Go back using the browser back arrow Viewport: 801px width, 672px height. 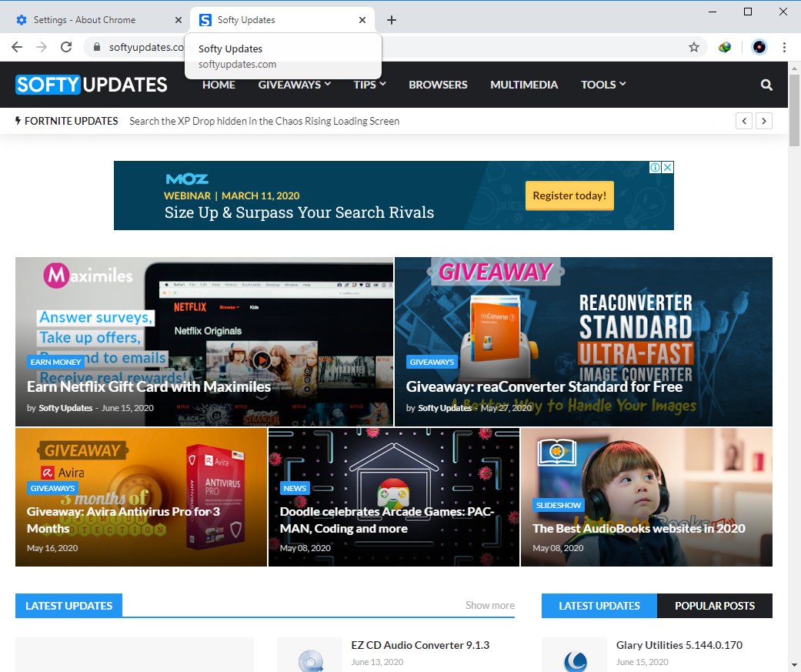(17, 47)
